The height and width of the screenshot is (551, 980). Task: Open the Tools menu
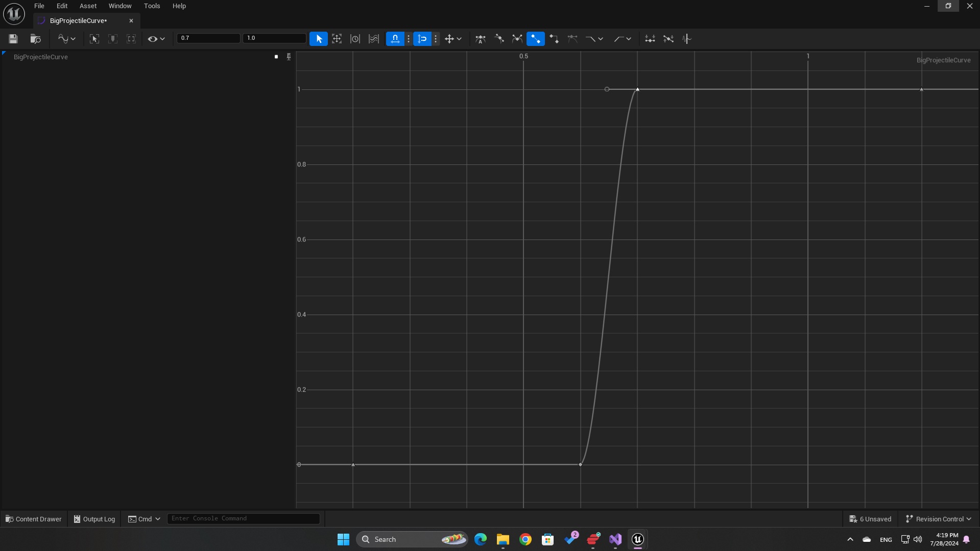pyautogui.click(x=152, y=6)
